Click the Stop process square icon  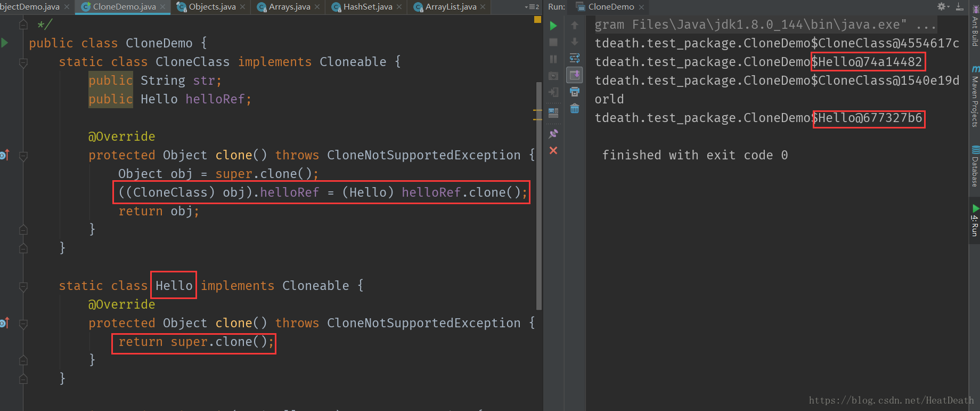553,42
